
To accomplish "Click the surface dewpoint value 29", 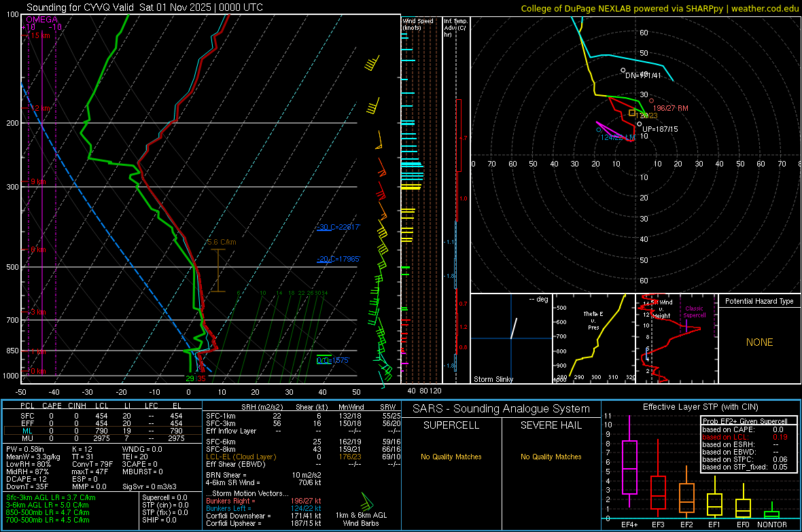I will pos(190,378).
